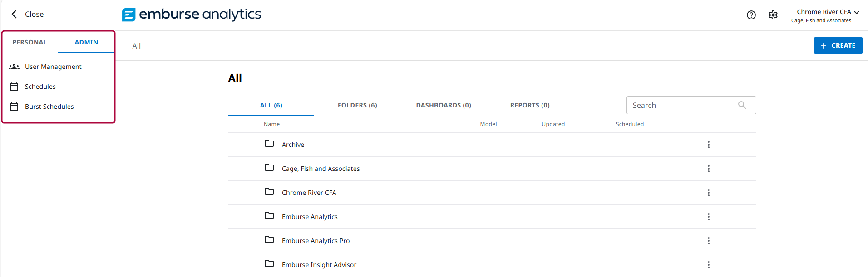
Task: Open Schedules in the admin menu
Action: pyautogui.click(x=40, y=87)
